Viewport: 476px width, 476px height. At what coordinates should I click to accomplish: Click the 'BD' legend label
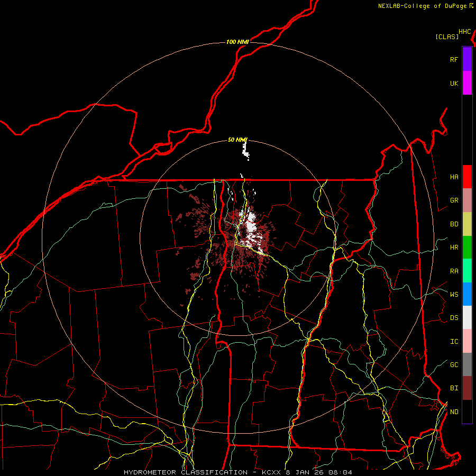click(454, 224)
